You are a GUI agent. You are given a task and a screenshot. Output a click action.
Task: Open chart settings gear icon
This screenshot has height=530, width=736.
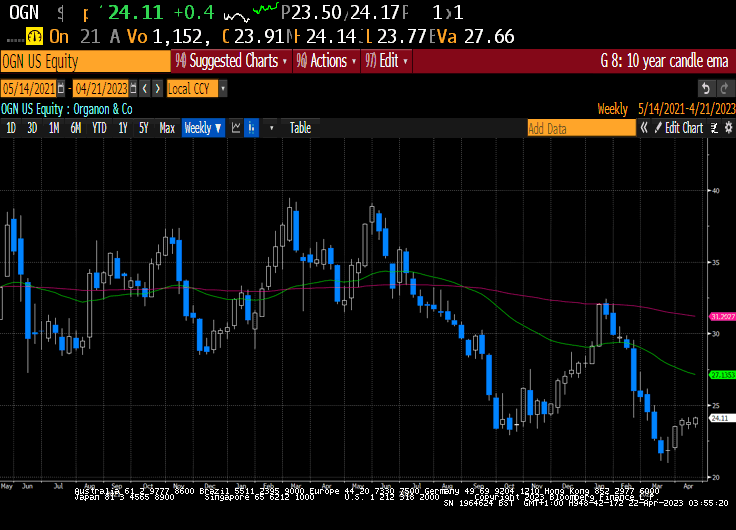pyautogui.click(x=728, y=128)
